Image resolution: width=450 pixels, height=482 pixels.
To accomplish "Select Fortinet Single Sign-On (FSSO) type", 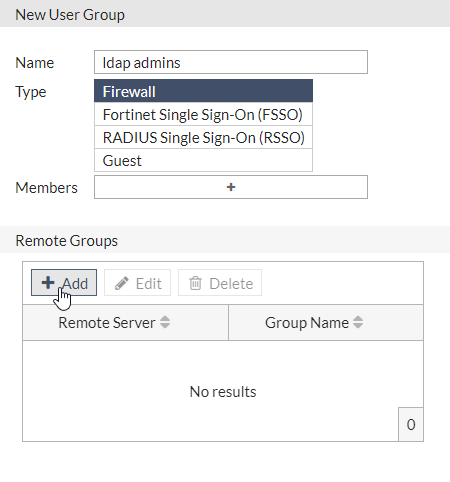I will pos(203,114).
